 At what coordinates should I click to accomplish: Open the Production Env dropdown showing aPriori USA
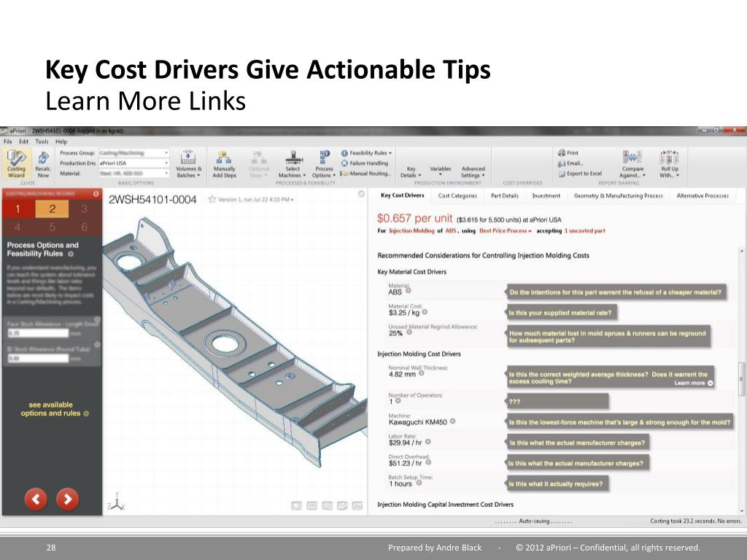[x=133, y=163]
